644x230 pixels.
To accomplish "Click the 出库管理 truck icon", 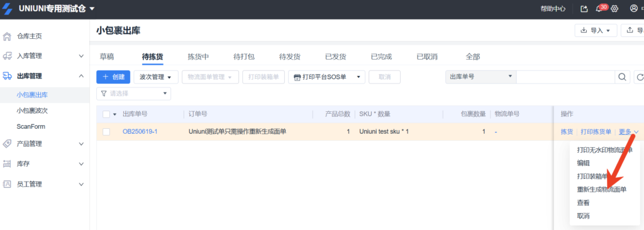I will (x=7, y=75).
